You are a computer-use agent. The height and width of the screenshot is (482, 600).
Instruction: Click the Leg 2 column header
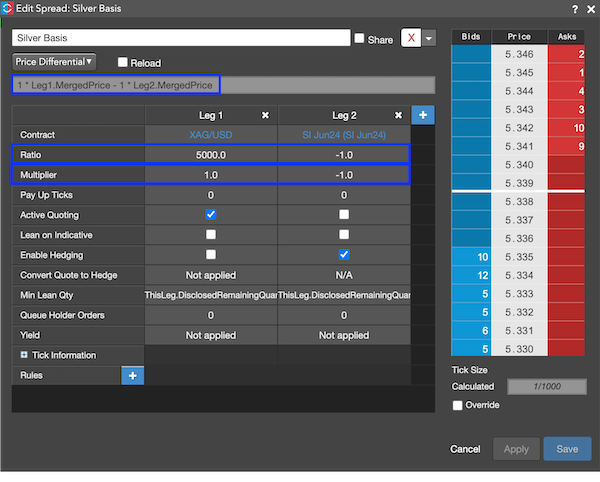click(344, 115)
